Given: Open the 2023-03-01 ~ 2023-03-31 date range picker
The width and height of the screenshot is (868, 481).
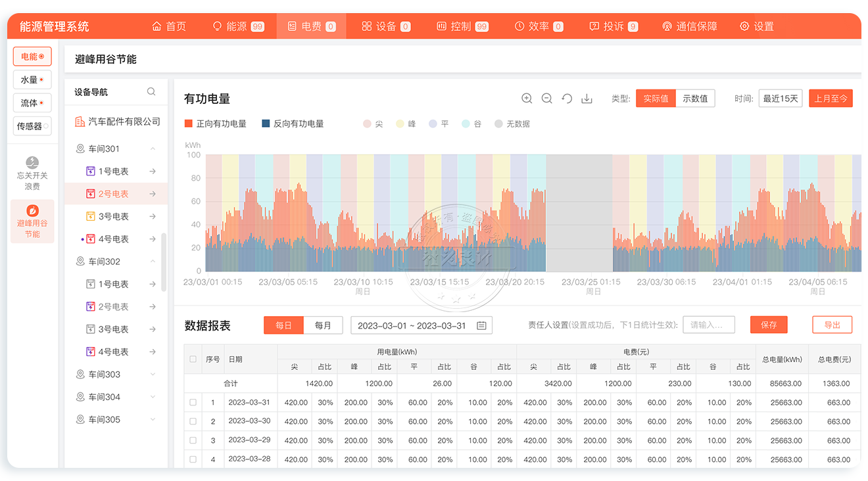Looking at the screenshot, I should tap(422, 325).
